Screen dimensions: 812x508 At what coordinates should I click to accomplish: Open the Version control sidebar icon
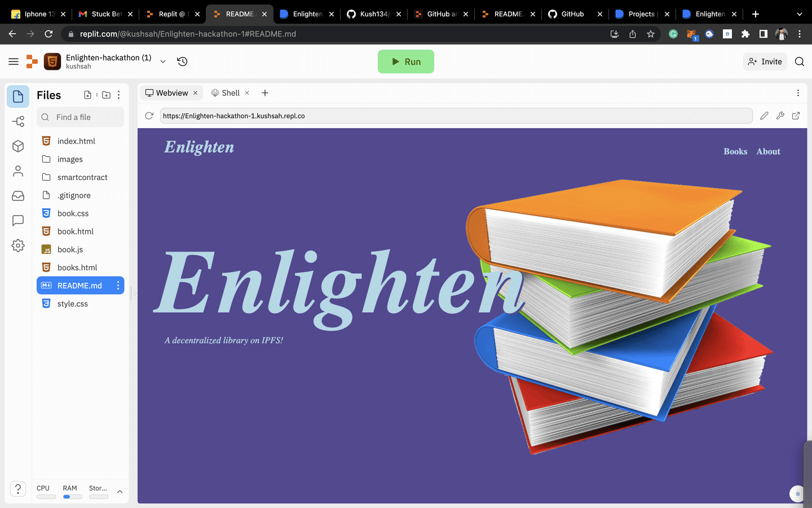coord(18,121)
